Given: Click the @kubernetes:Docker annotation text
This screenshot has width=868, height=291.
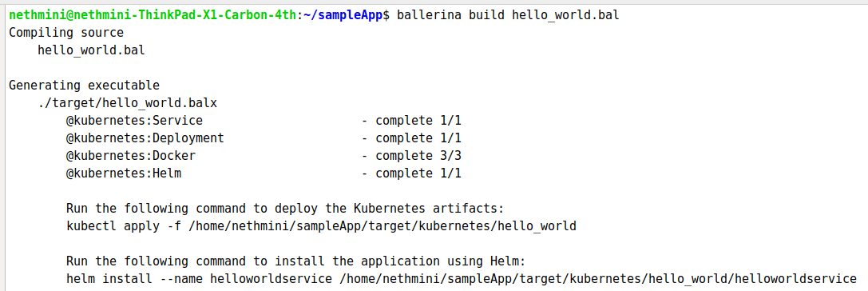Looking at the screenshot, I should tap(131, 156).
